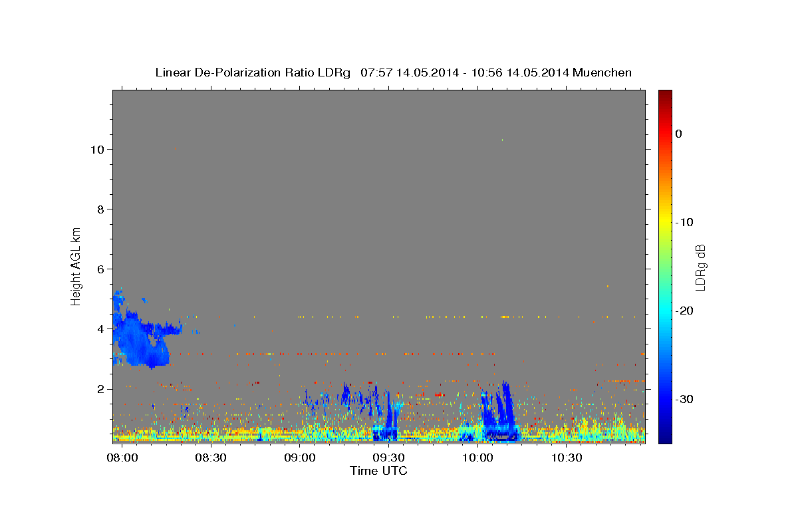Click the height label '4'

tap(101, 329)
